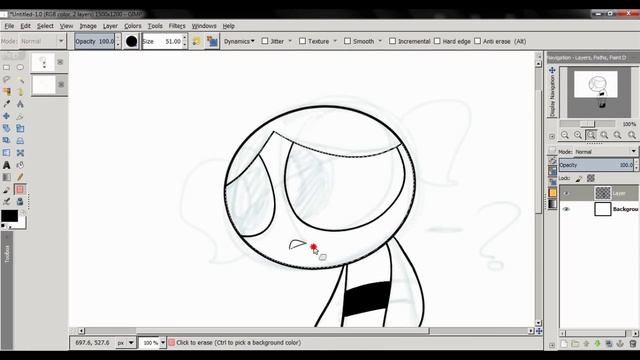Select the Text tool
The image size is (640, 360).
[7, 165]
